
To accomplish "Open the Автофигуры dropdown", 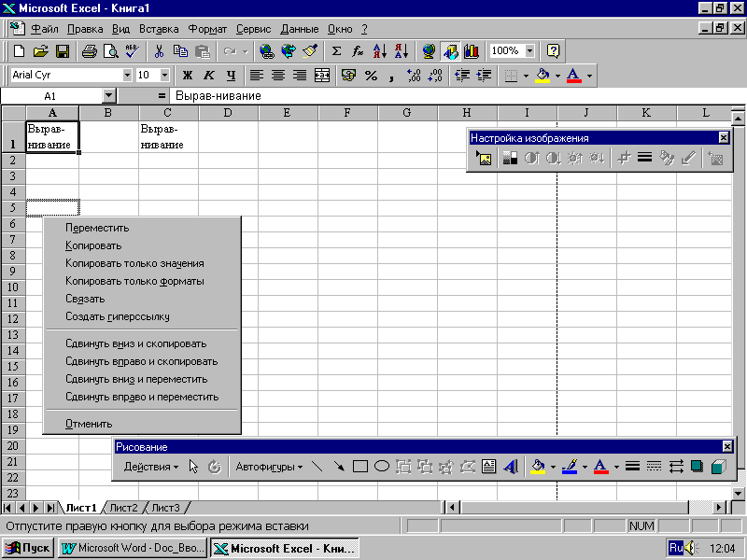I will [269, 467].
